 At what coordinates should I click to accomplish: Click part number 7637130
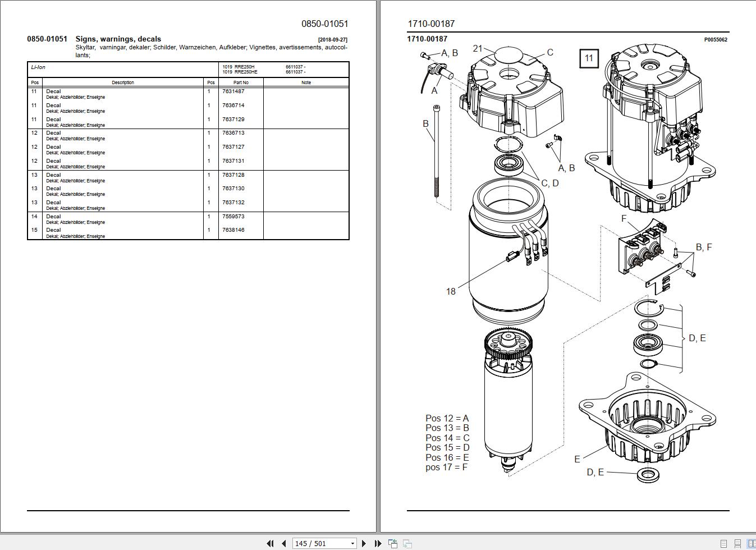[233, 189]
